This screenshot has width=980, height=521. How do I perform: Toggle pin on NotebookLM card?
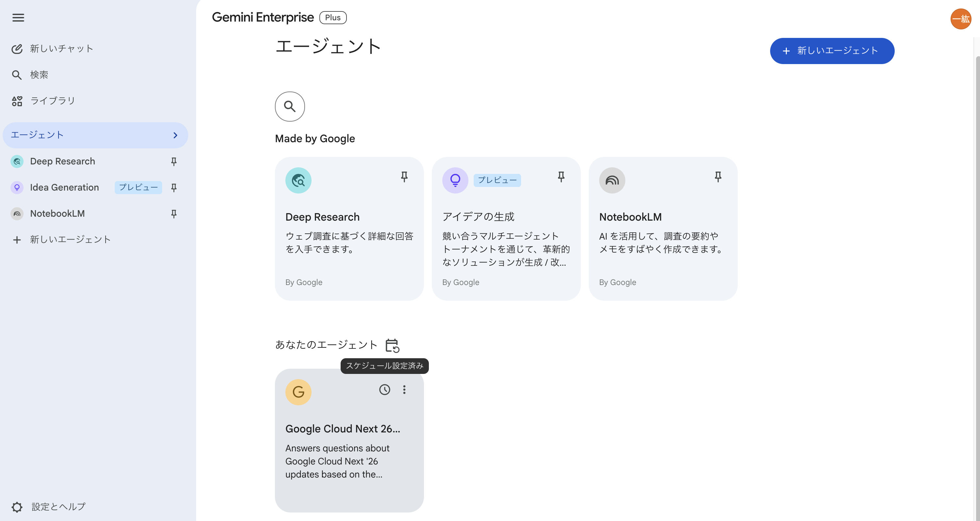pyautogui.click(x=718, y=177)
